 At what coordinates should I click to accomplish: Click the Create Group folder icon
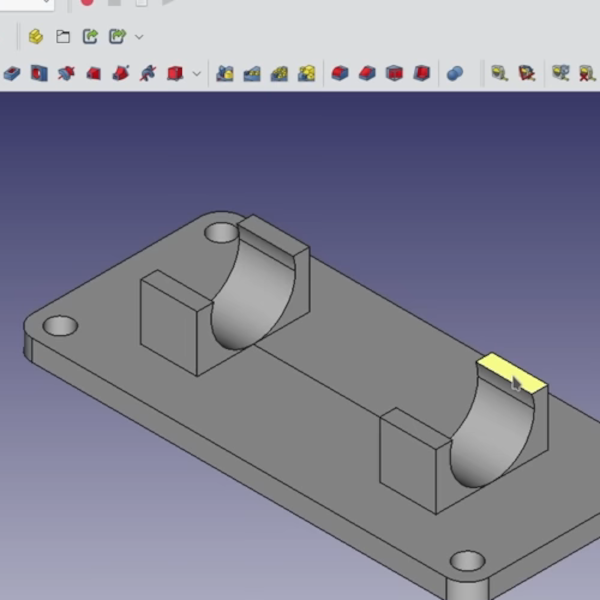[63, 37]
